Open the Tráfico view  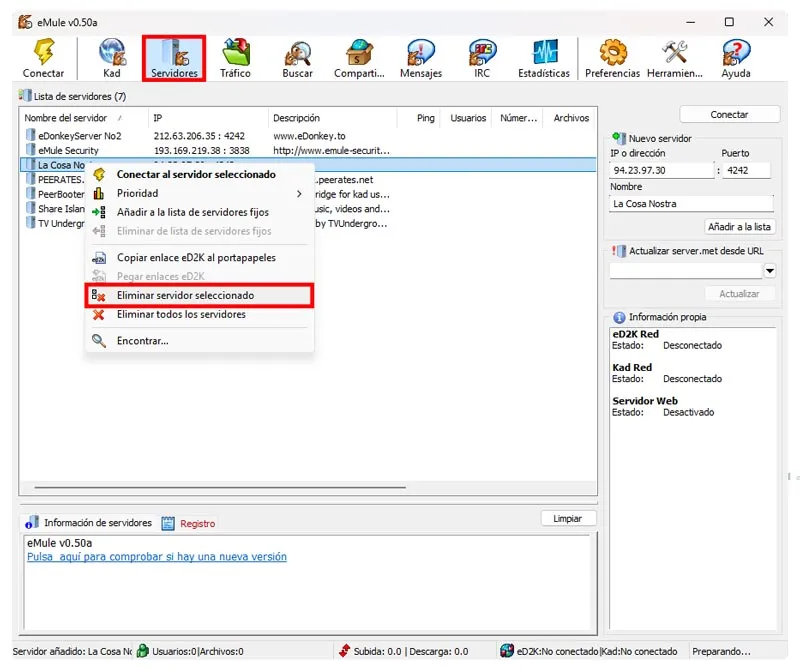click(235, 52)
